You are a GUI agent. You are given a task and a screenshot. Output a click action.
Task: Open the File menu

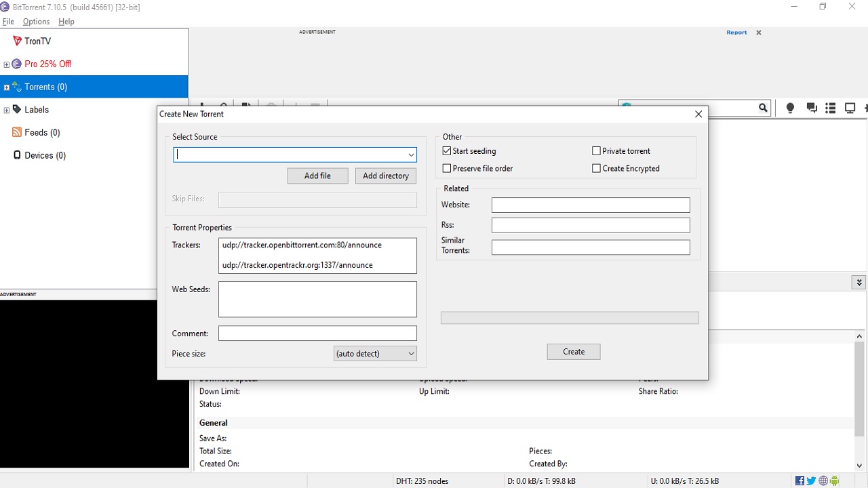point(8,22)
